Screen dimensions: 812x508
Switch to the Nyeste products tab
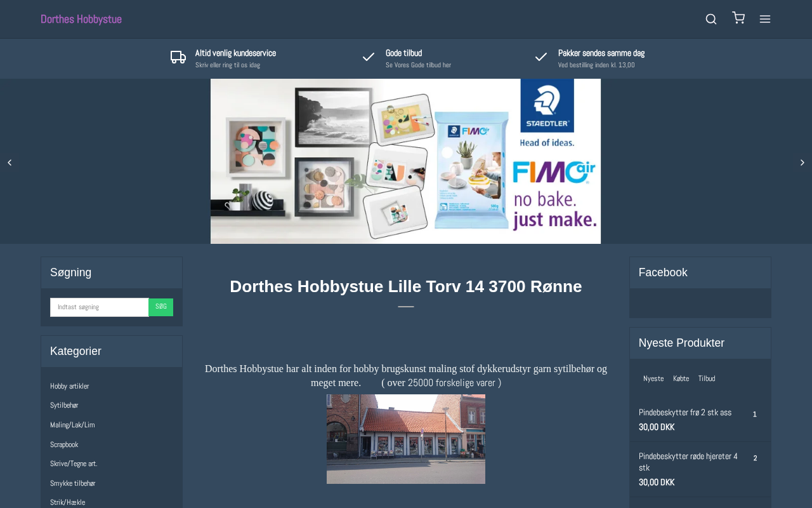coord(653,378)
